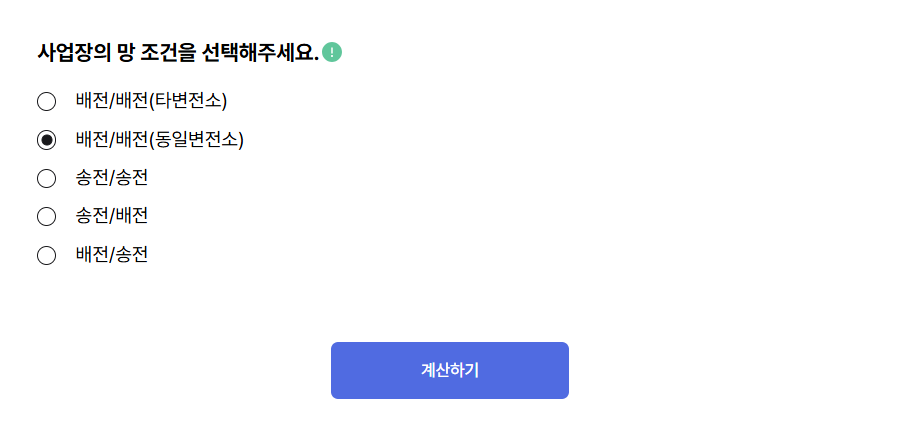Click the 배전/배전(동일변전소) label text

point(159,140)
